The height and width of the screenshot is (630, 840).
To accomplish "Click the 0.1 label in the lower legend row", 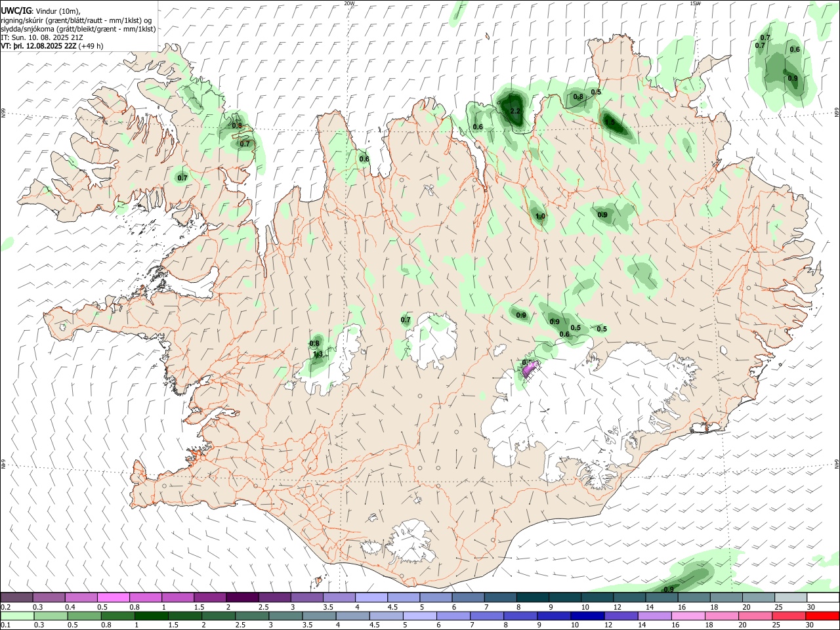I will 6,625.
